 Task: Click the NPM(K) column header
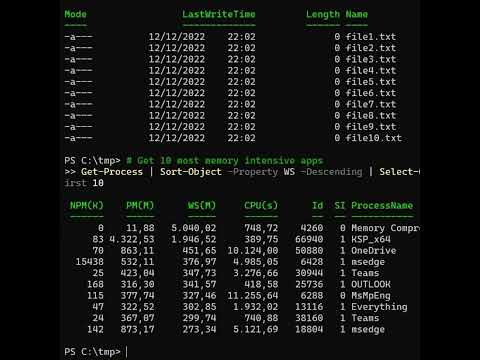coord(87,205)
